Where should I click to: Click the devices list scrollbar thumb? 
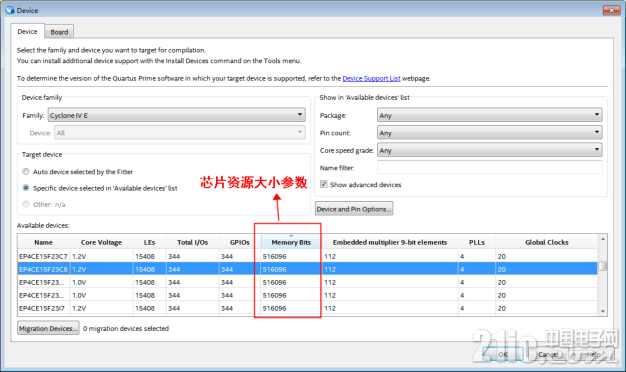click(603, 265)
